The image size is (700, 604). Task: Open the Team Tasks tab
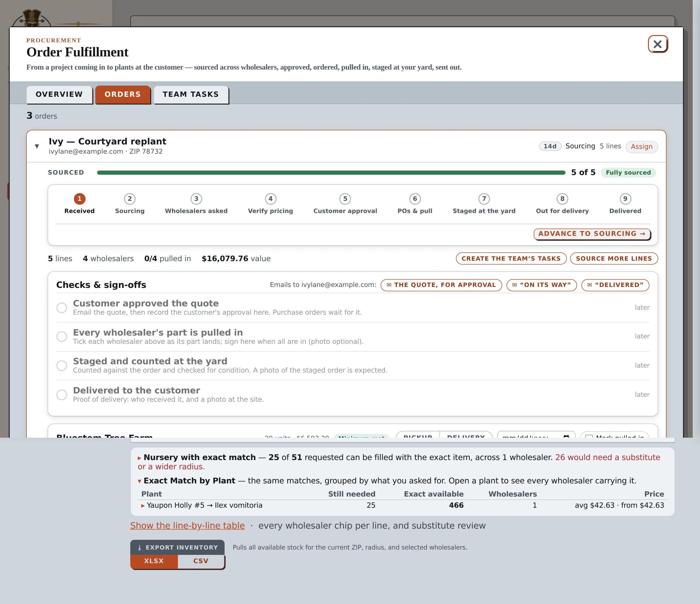pyautogui.click(x=191, y=94)
